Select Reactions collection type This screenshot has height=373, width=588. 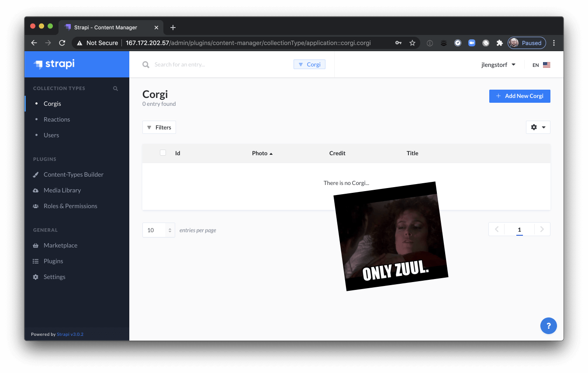click(57, 119)
